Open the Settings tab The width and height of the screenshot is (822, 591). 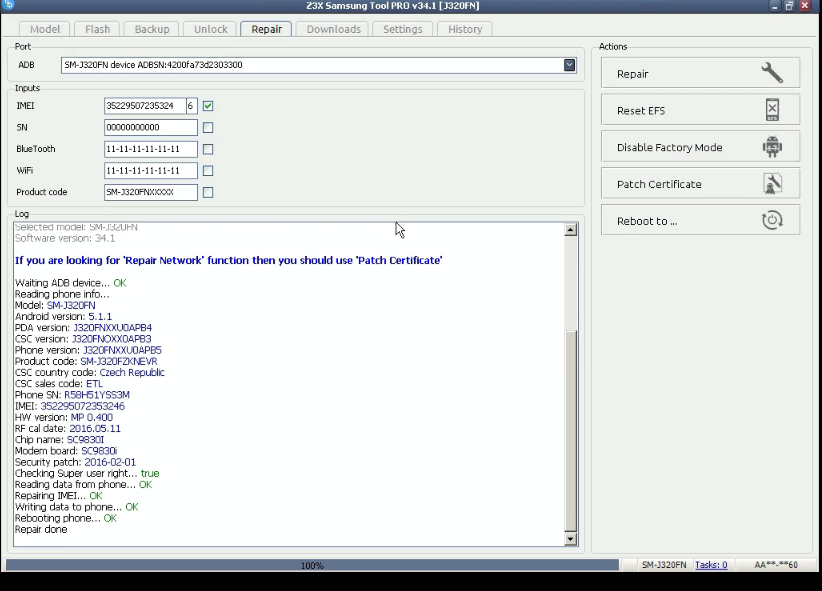[403, 29]
